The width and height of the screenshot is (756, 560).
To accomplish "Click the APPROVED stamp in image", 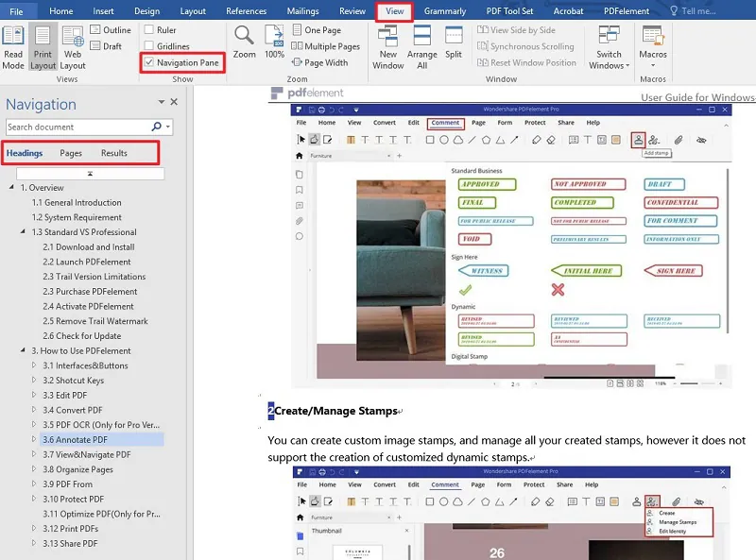I will pos(487,184).
